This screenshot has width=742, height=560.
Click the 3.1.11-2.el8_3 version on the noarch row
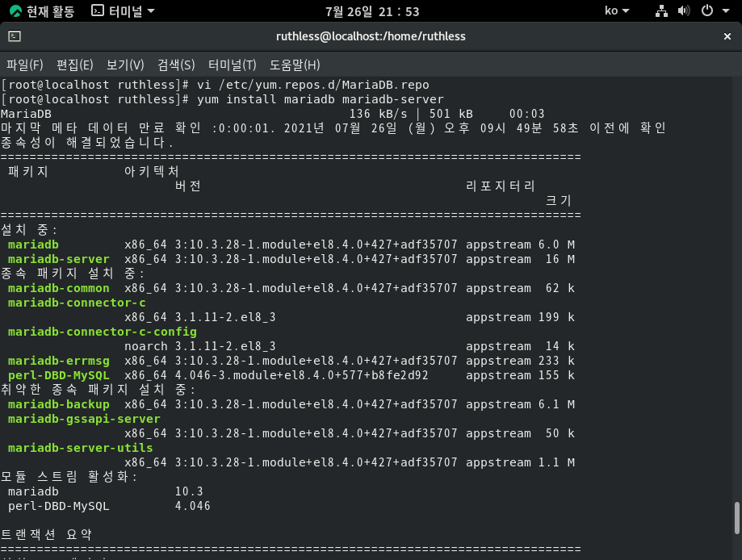tap(225, 346)
